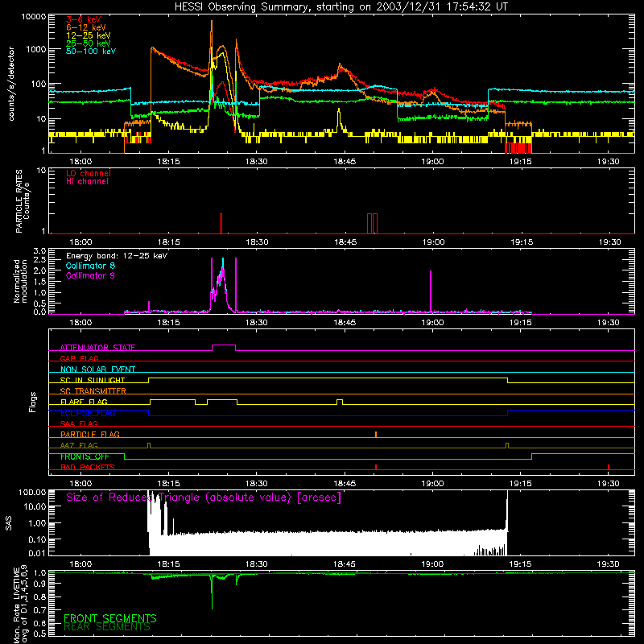The width and height of the screenshot is (644, 644).
Task: Click the Size of Reduced Triangle label
Action: tap(204, 497)
